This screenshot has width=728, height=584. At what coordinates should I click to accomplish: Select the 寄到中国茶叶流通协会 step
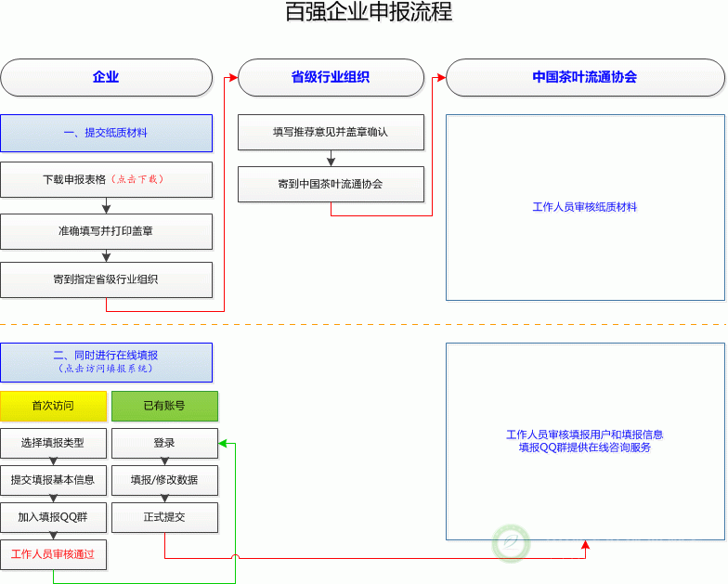click(x=331, y=184)
